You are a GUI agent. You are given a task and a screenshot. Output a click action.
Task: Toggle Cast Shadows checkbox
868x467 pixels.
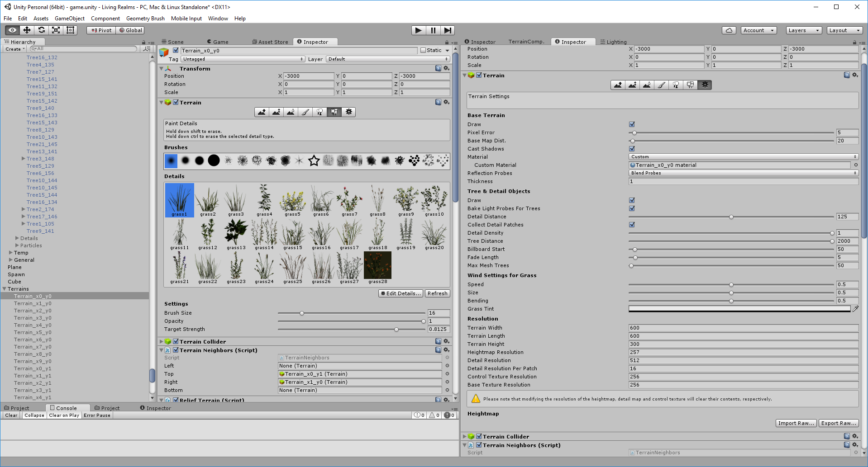pos(632,149)
